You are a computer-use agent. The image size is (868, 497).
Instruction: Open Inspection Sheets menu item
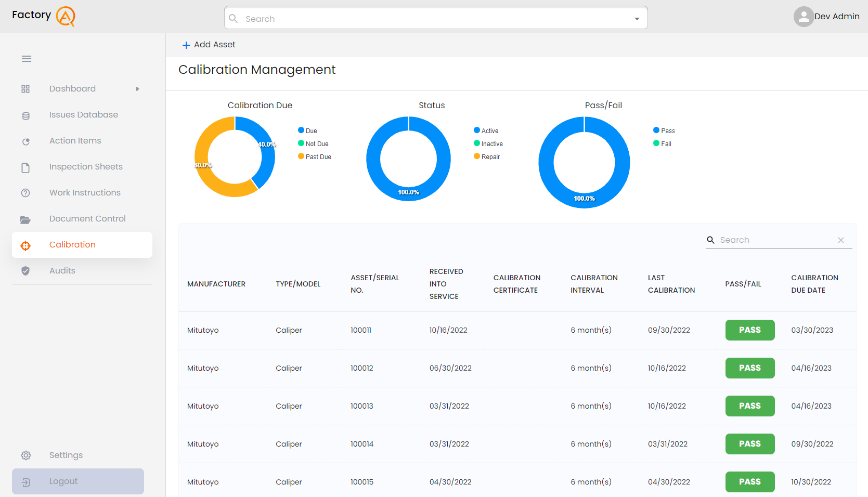pos(82,167)
